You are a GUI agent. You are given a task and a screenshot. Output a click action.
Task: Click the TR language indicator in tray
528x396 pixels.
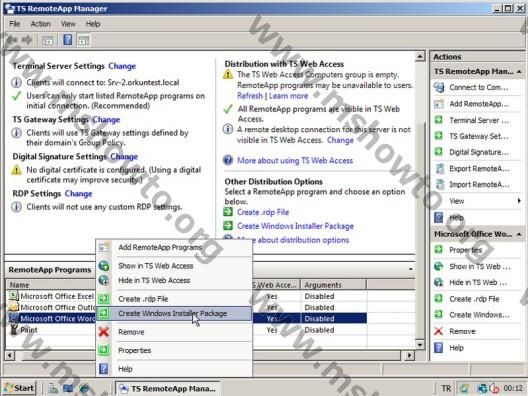tap(447, 389)
